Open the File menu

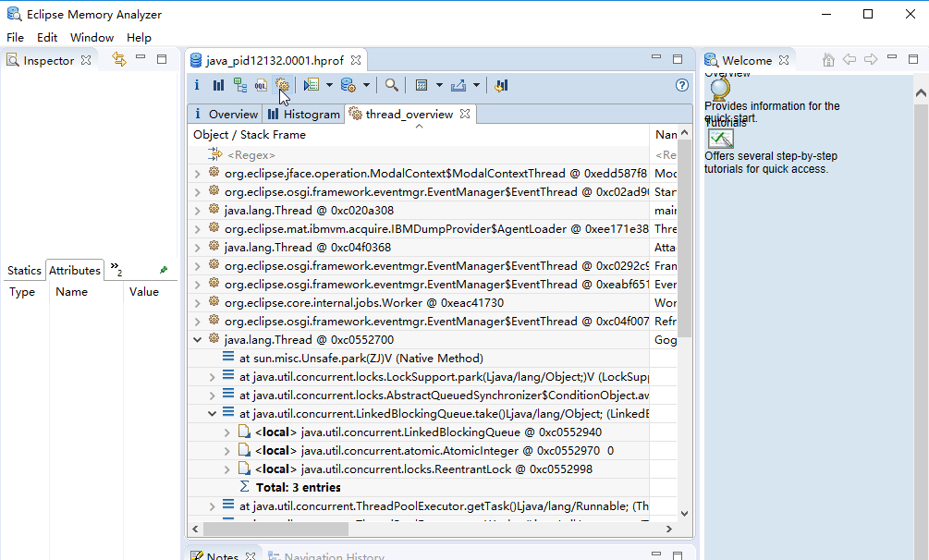pos(16,37)
